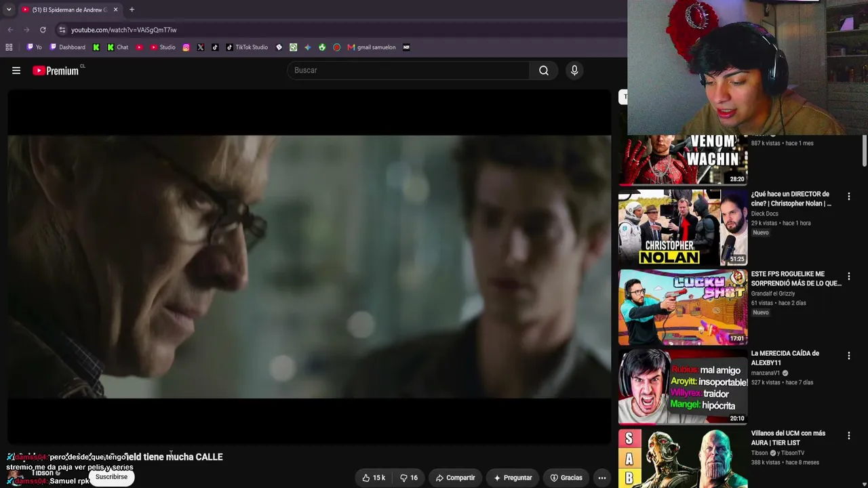868x488 pixels.
Task: Click the Gracias button
Action: pyautogui.click(x=566, y=478)
